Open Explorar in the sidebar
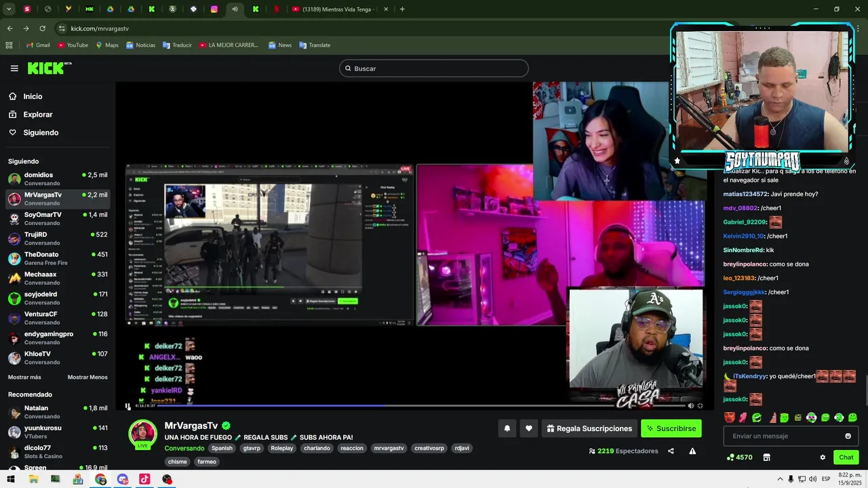 tap(37, 115)
